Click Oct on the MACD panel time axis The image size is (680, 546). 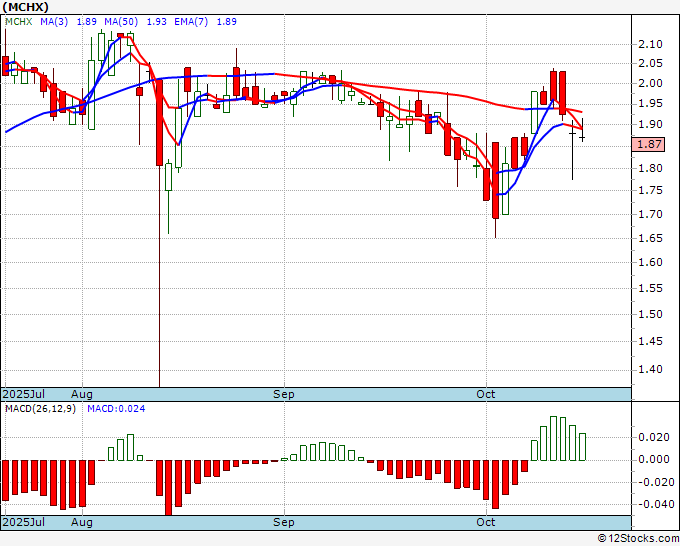pos(485,522)
